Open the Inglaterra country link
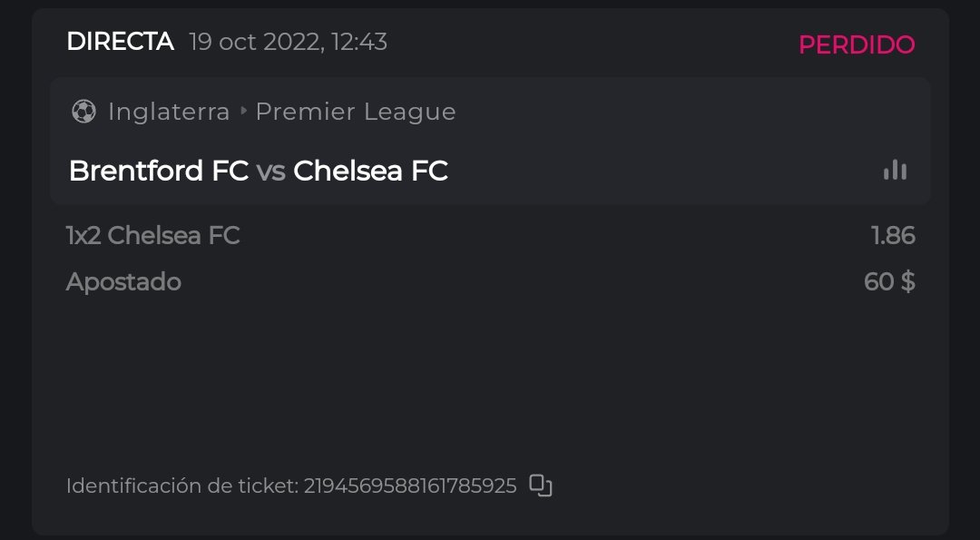 [169, 112]
